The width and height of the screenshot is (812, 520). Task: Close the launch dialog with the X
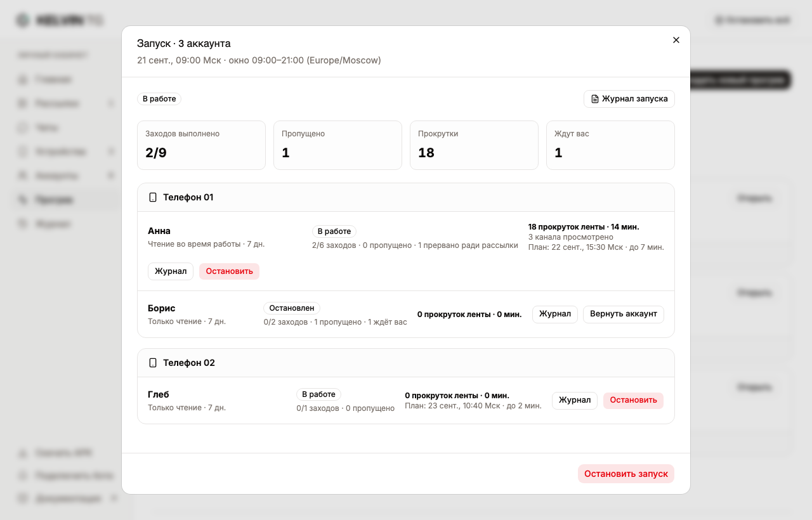tap(676, 40)
